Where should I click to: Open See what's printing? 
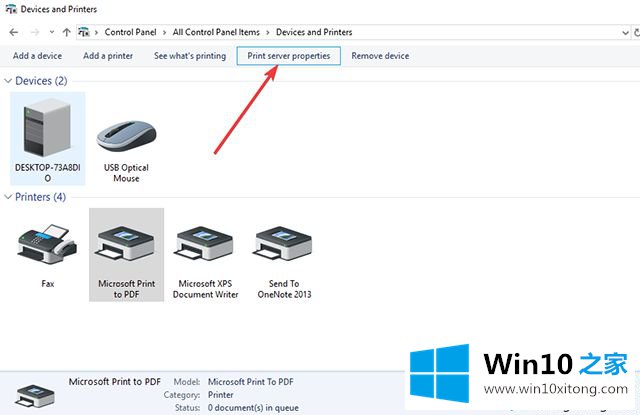tap(189, 56)
